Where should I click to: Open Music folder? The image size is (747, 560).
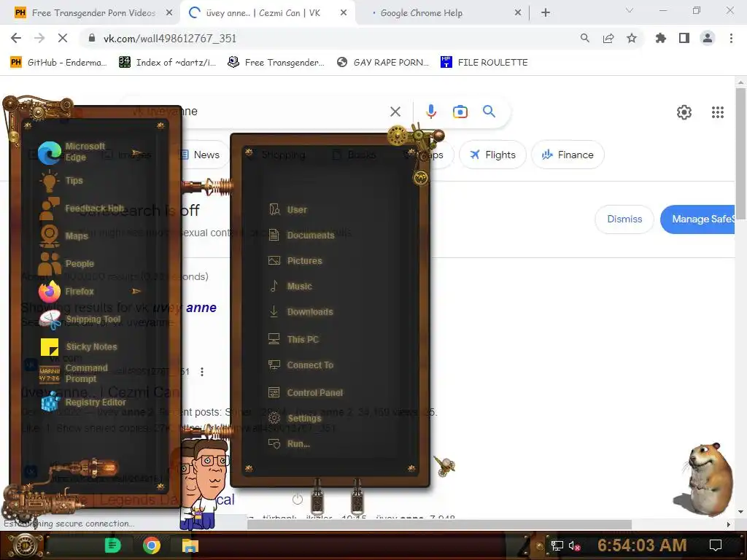point(290,286)
